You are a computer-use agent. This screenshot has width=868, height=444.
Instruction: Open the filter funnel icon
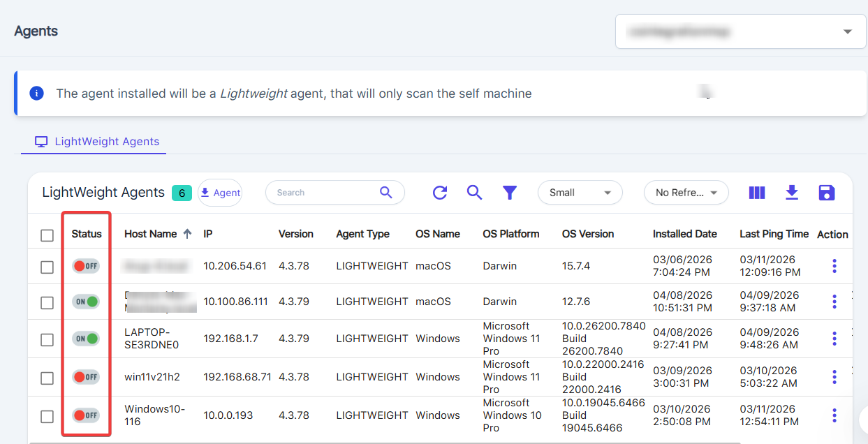(510, 193)
